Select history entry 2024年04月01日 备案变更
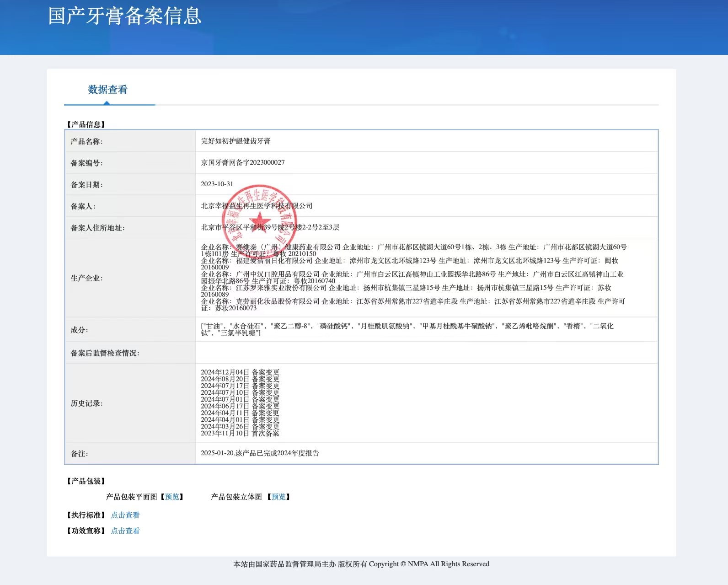Screen dimensions: 728x585 pos(240,419)
